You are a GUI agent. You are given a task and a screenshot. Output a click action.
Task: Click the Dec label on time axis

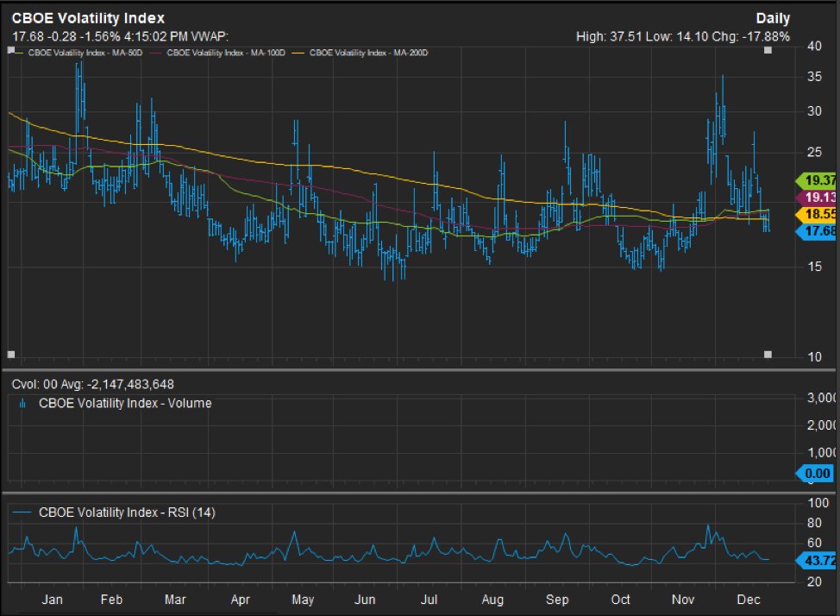[749, 600]
